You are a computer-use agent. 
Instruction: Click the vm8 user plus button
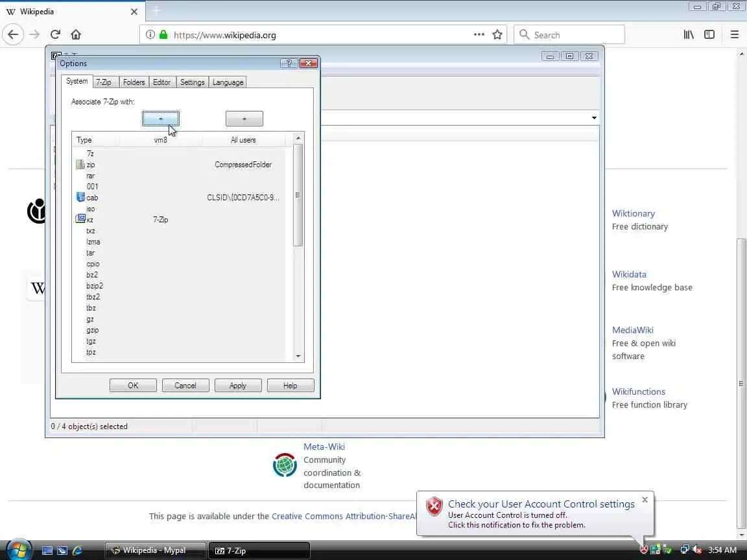point(161,119)
